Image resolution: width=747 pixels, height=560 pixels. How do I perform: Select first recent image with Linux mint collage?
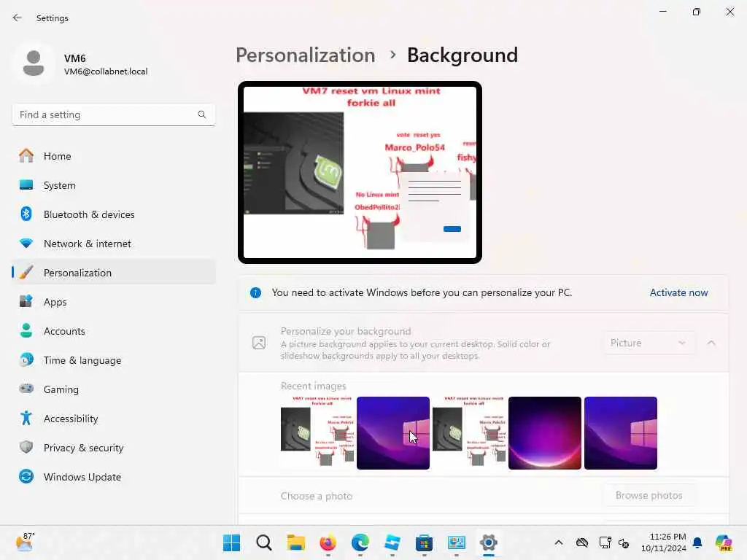tap(317, 433)
